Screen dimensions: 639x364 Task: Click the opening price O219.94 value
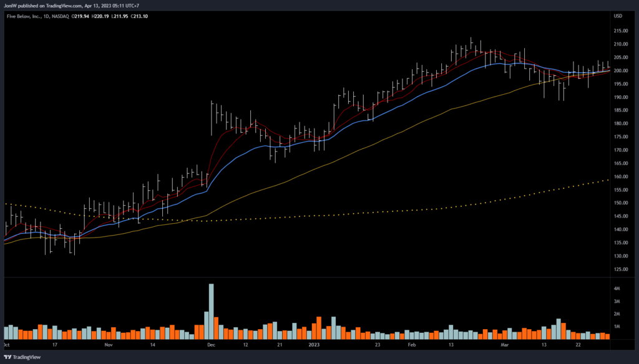(80, 16)
